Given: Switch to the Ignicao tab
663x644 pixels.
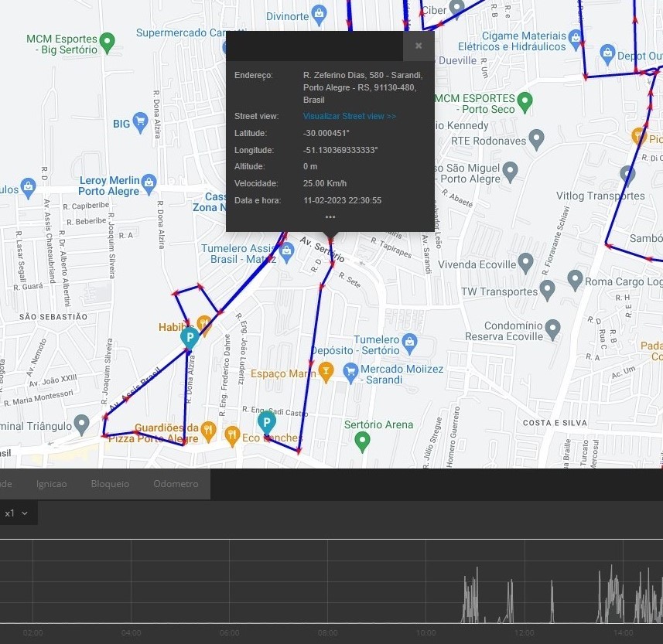Looking at the screenshot, I should click(x=52, y=484).
